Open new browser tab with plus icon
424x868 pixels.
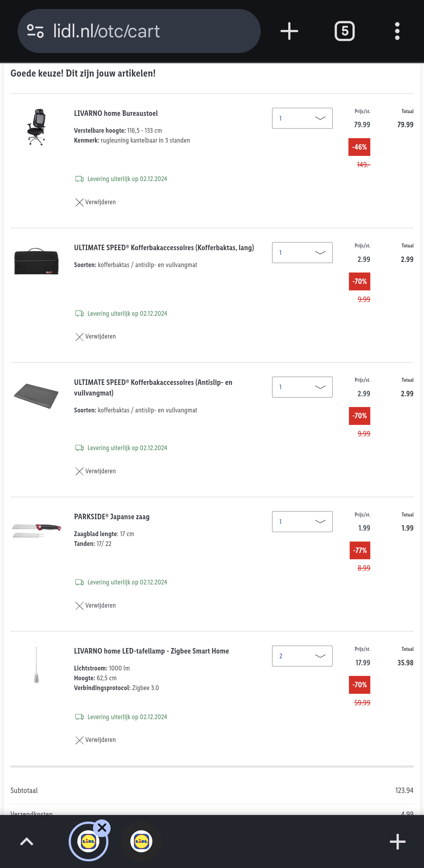289,31
